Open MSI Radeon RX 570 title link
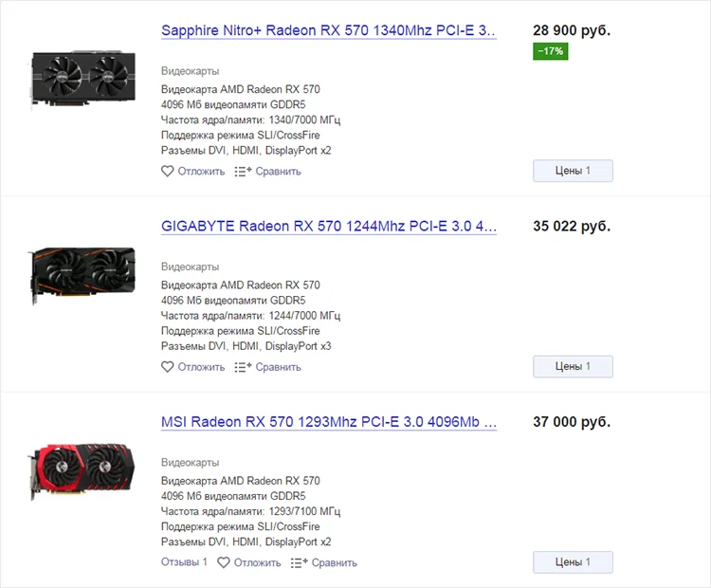This screenshot has height=588, width=711. pos(329,421)
